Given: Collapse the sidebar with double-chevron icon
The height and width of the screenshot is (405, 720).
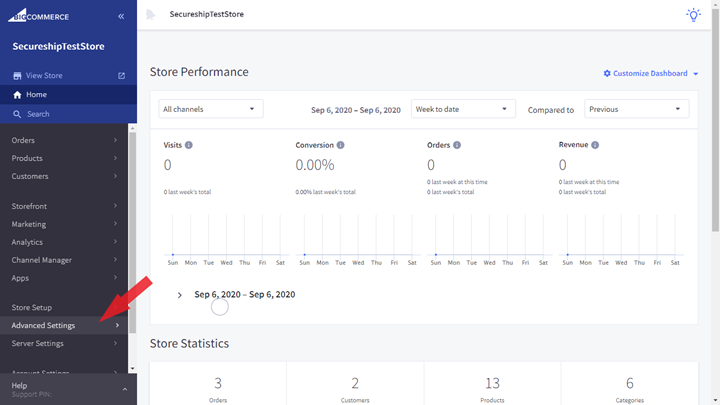Looking at the screenshot, I should 121,17.
